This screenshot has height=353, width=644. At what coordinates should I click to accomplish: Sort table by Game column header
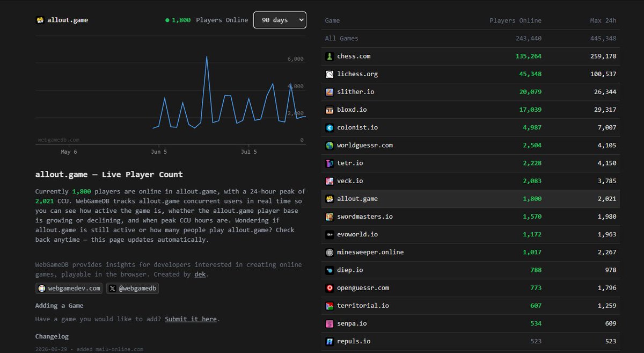coord(332,20)
